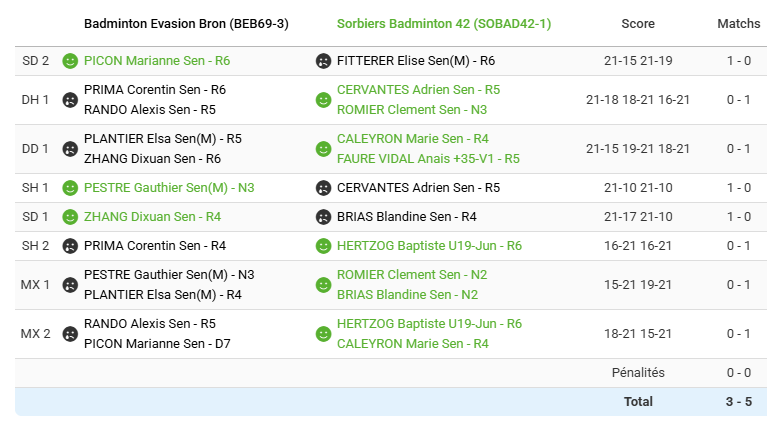767x421 pixels.
Task: Click the SH 1 score 21-10 21-10
Action: tap(638, 188)
